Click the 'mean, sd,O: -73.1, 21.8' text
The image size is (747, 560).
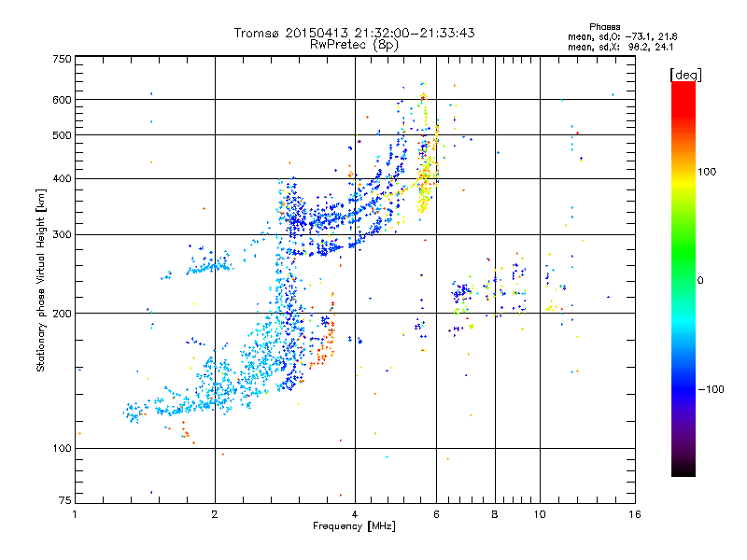tap(622, 36)
